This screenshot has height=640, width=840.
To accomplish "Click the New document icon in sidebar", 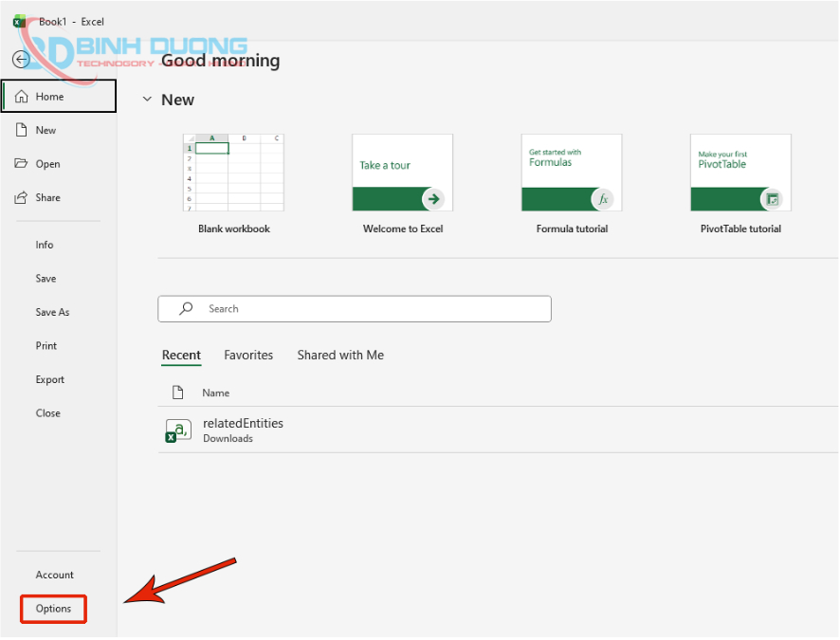I will point(22,130).
